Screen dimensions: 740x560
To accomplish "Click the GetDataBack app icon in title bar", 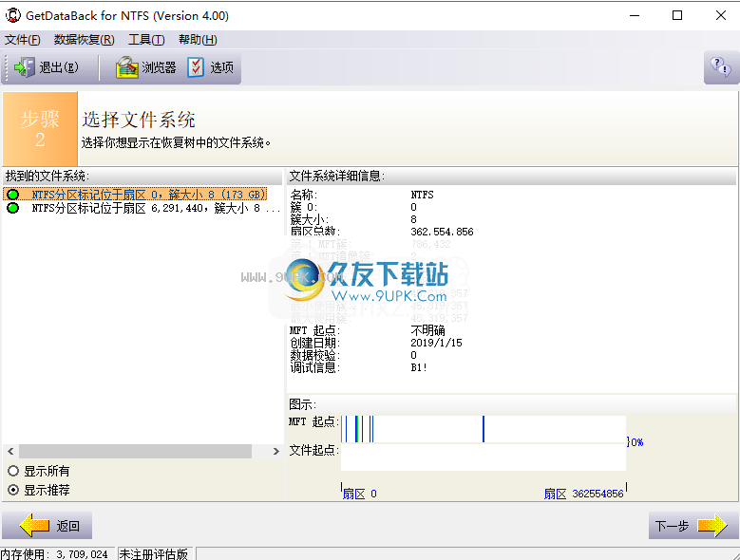I will (x=12, y=15).
